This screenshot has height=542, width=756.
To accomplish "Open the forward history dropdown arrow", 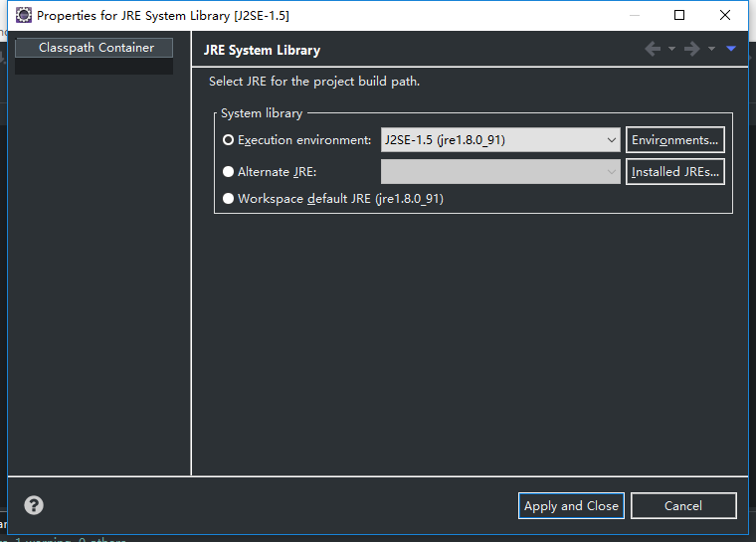I will pos(711,49).
